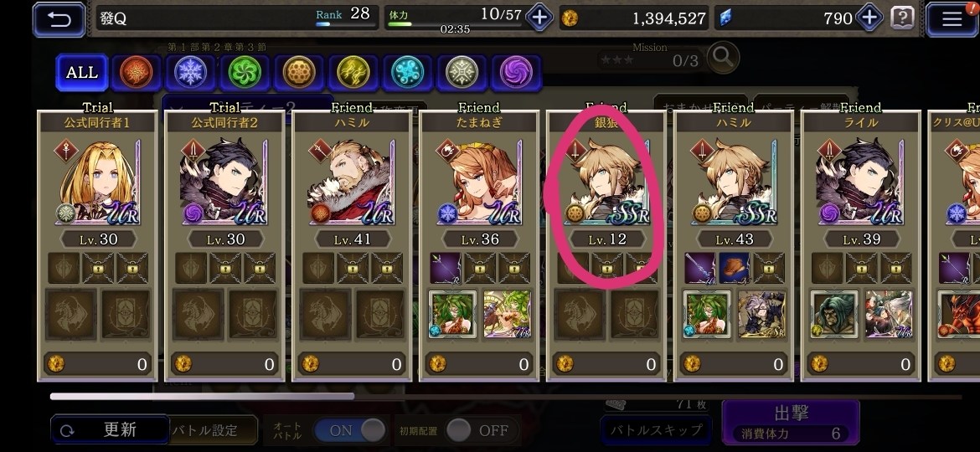
Task: Open the question mark help icon
Action: tap(902, 18)
